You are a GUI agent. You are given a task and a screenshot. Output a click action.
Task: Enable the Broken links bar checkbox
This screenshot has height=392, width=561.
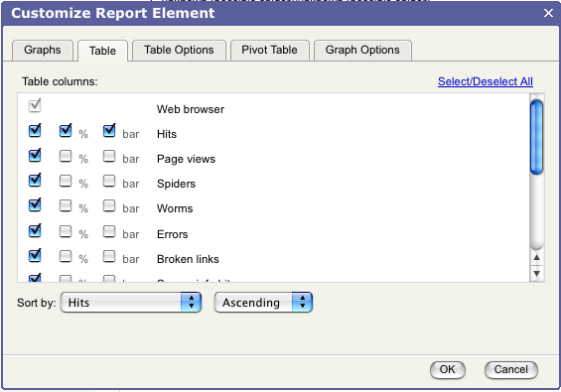click(109, 256)
